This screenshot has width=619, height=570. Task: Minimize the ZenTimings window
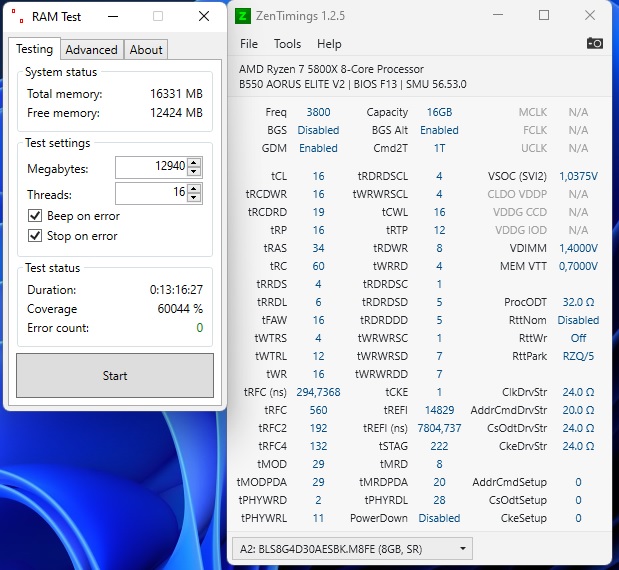tap(498, 15)
